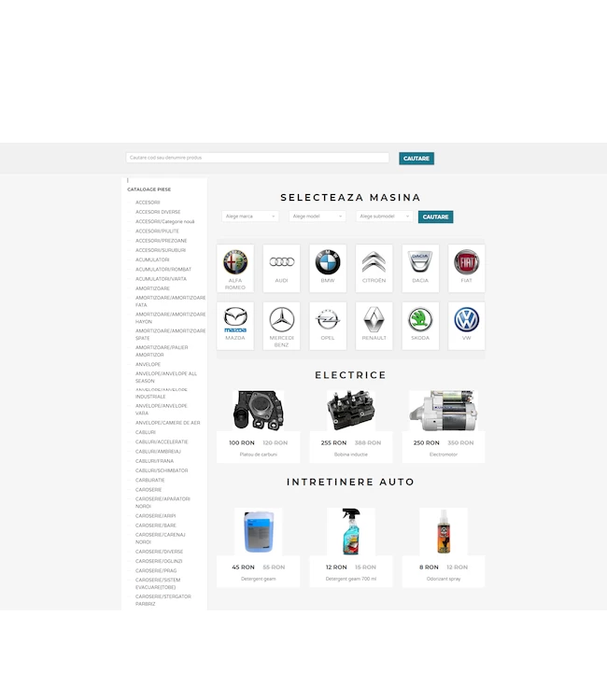Screen dimensions: 607x700
Task: Open ACCESORII/Categorie noua category
Action: [x=164, y=222]
